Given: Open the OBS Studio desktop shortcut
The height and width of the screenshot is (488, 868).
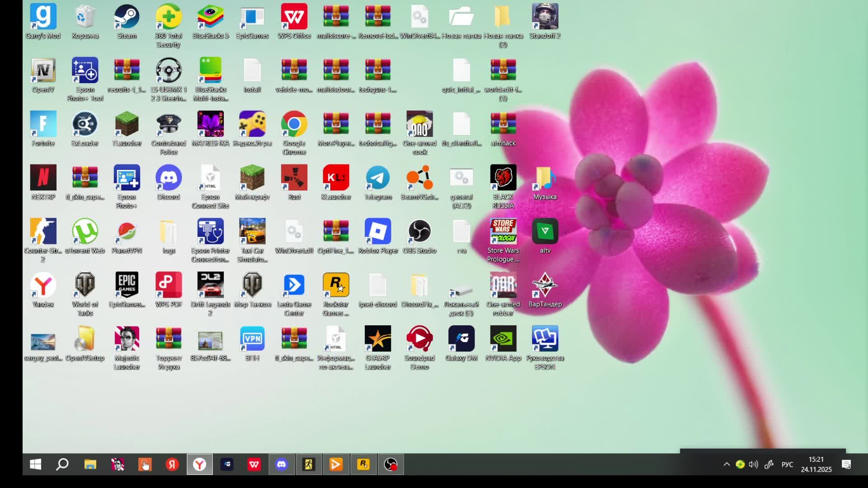Looking at the screenshot, I should coord(419,232).
